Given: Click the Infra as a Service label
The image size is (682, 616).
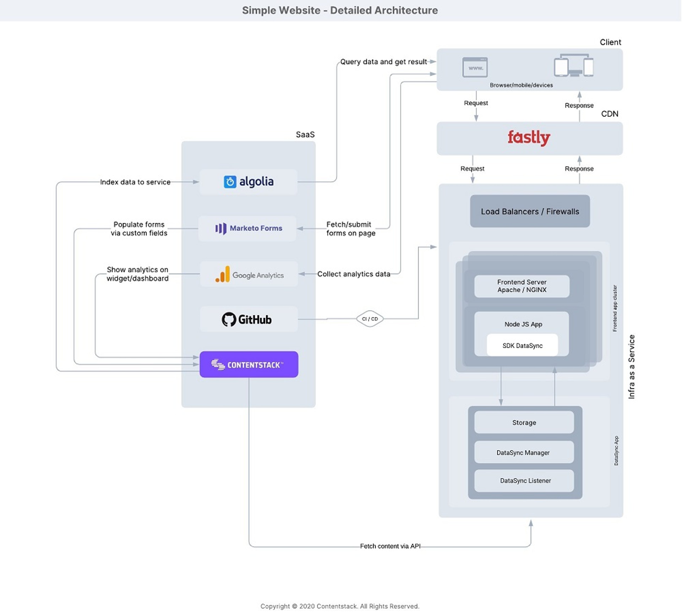Looking at the screenshot, I should pyautogui.click(x=632, y=367).
